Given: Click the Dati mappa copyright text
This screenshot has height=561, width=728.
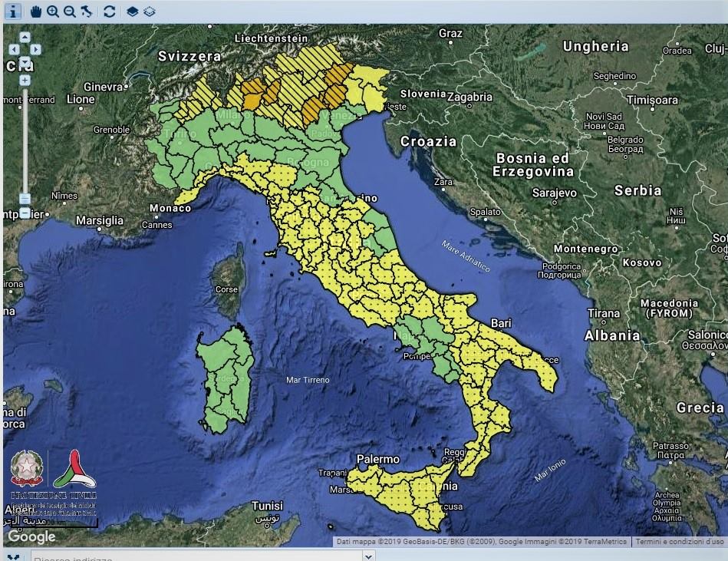Looking at the screenshot, I should click(481, 542).
